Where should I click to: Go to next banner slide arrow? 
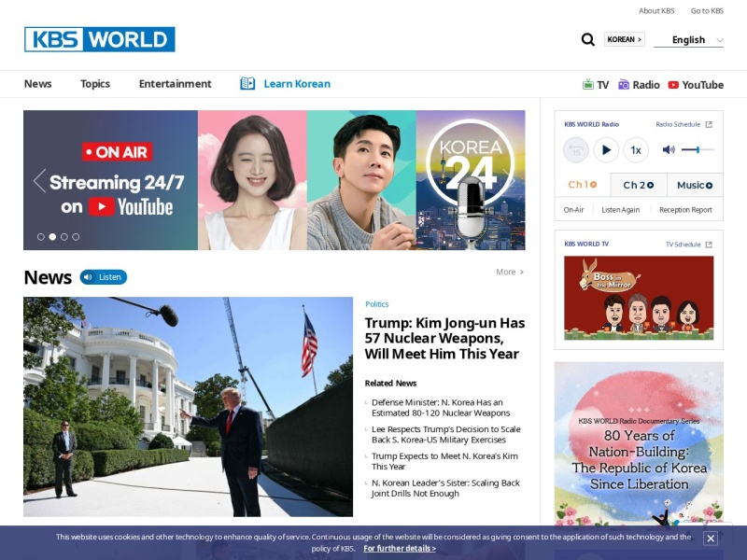(509, 180)
